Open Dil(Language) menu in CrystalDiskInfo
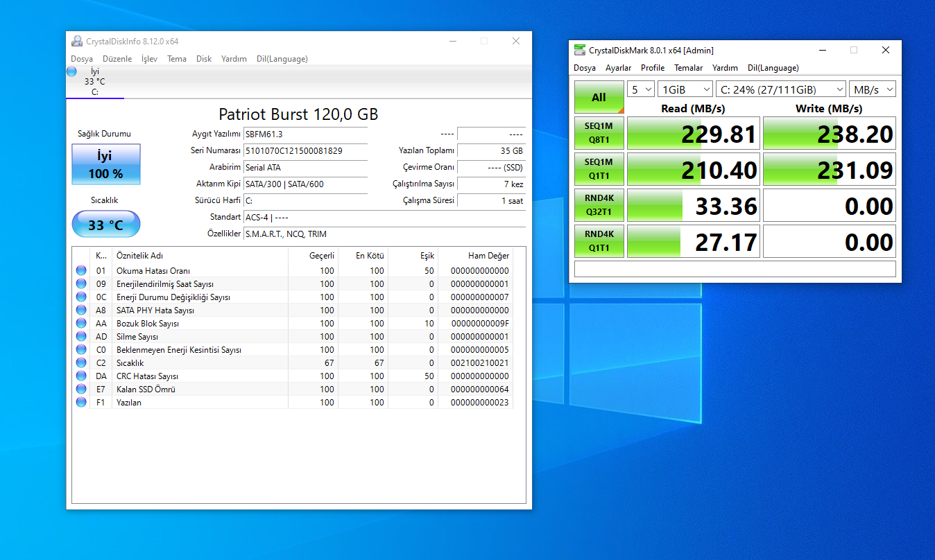935x560 pixels. (282, 59)
